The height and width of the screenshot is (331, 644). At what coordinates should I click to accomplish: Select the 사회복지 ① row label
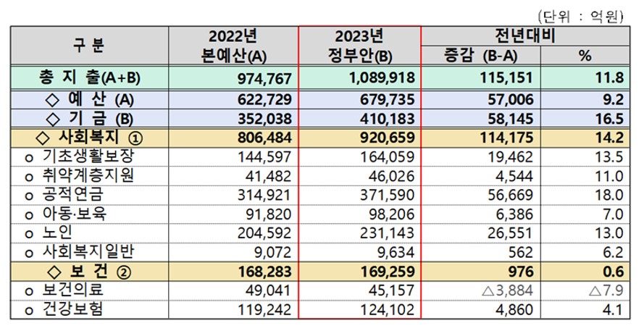click(89, 138)
